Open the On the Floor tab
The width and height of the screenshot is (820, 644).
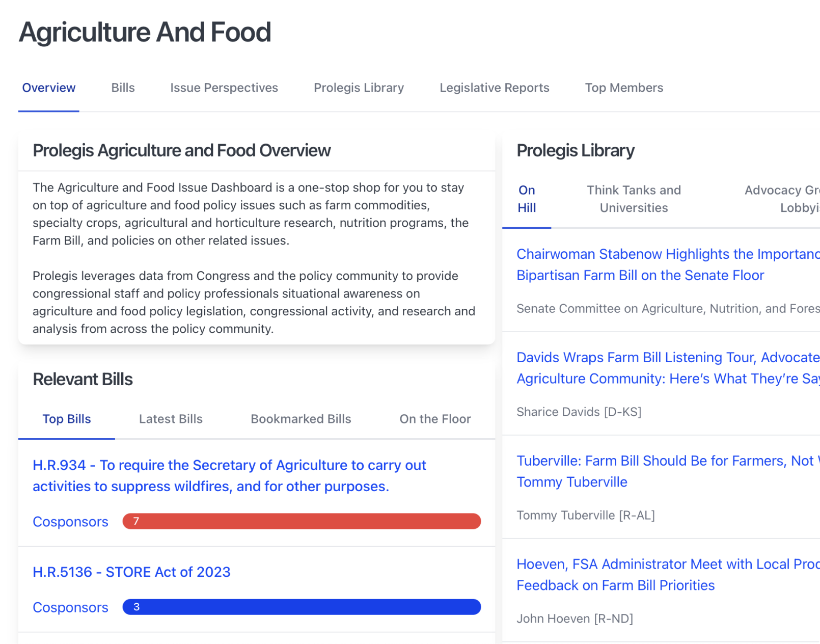[435, 419]
